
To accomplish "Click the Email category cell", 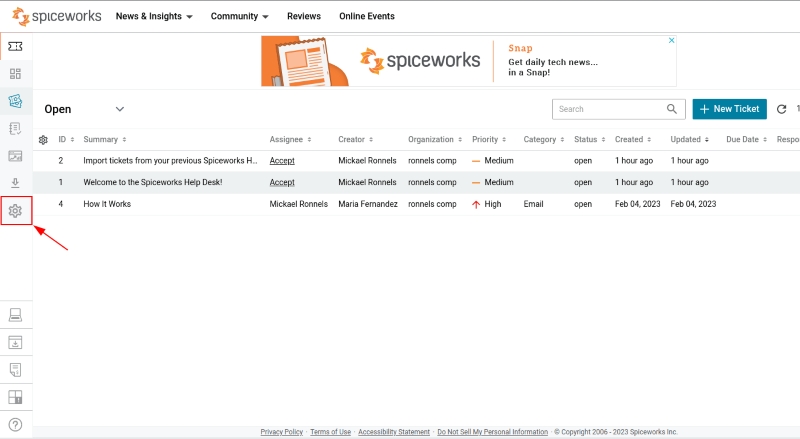I will [x=533, y=204].
